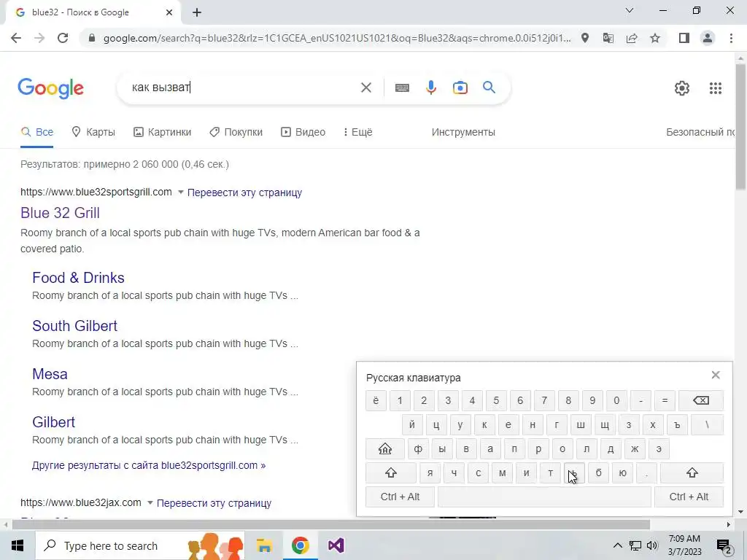Open the Gilbert sitelink
Viewport: 747px width, 560px height.
coord(53,422)
